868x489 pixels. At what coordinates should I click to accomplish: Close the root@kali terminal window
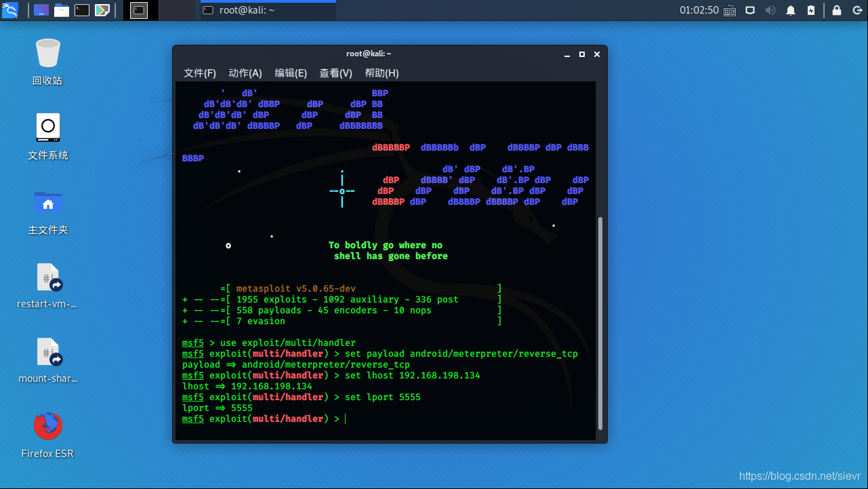[x=596, y=54]
